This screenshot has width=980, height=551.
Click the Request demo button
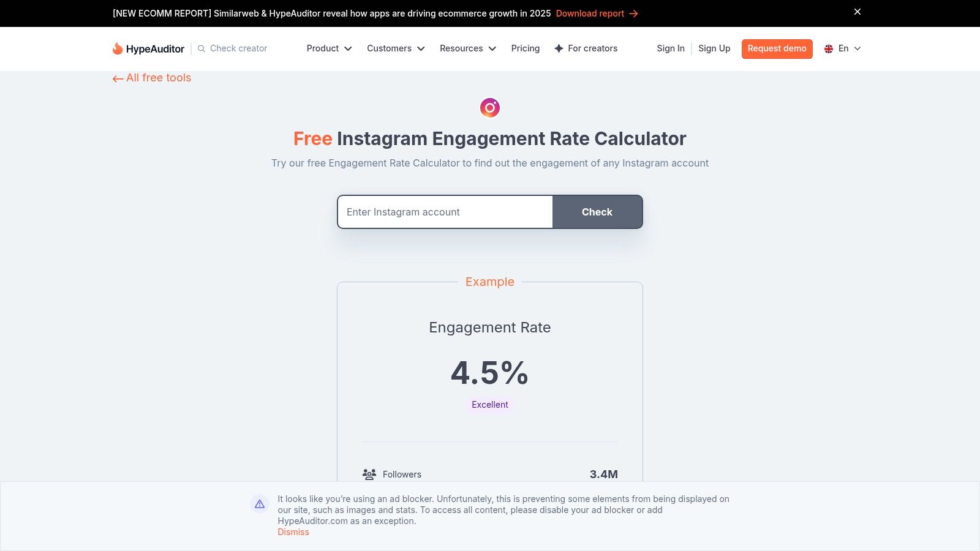[x=777, y=48]
